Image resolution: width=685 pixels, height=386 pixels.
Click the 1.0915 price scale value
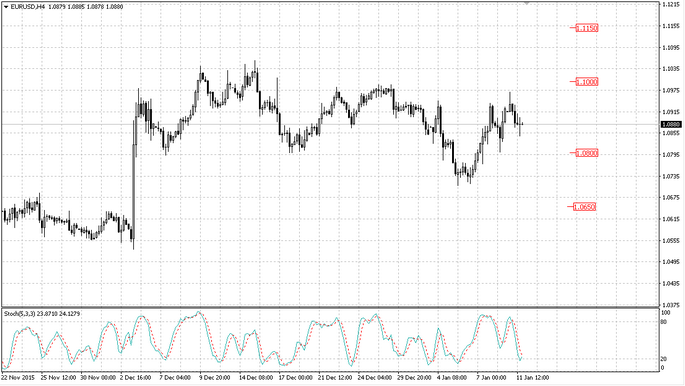(671, 112)
